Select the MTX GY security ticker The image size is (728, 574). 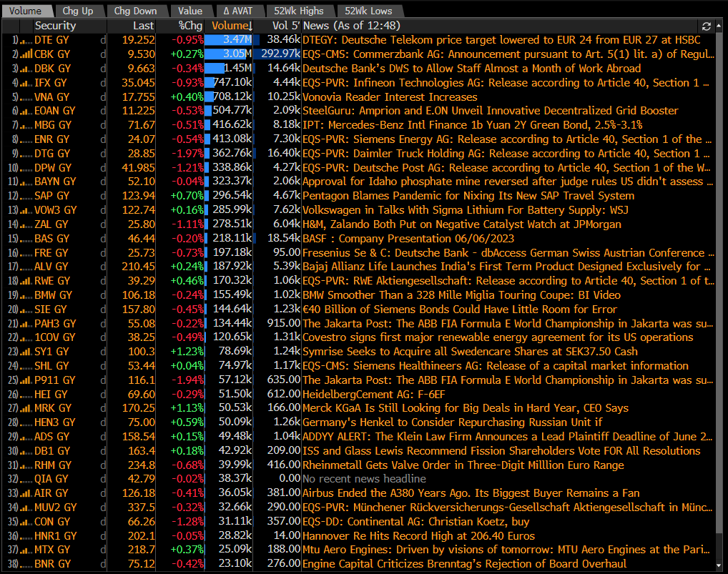click(x=52, y=550)
